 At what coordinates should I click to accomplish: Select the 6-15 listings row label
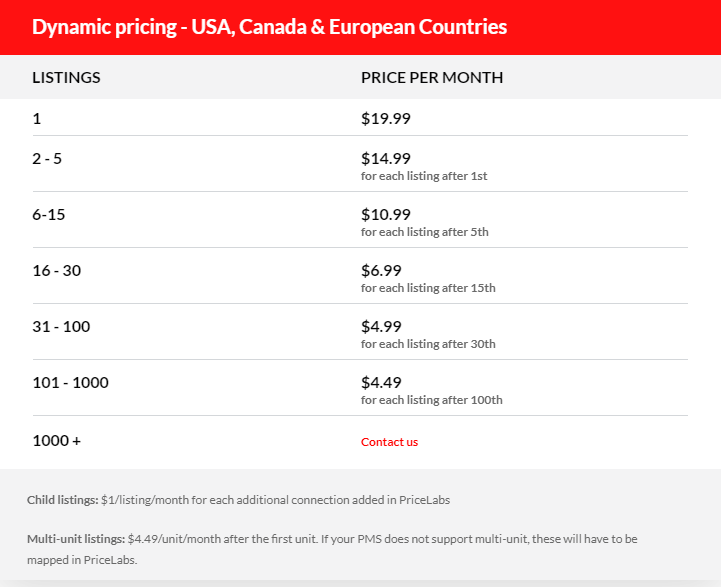(49, 215)
